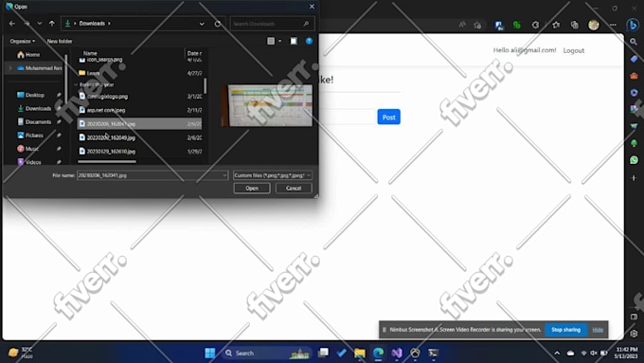
Task: Collapse the earlier this year group
Action: click(76, 84)
